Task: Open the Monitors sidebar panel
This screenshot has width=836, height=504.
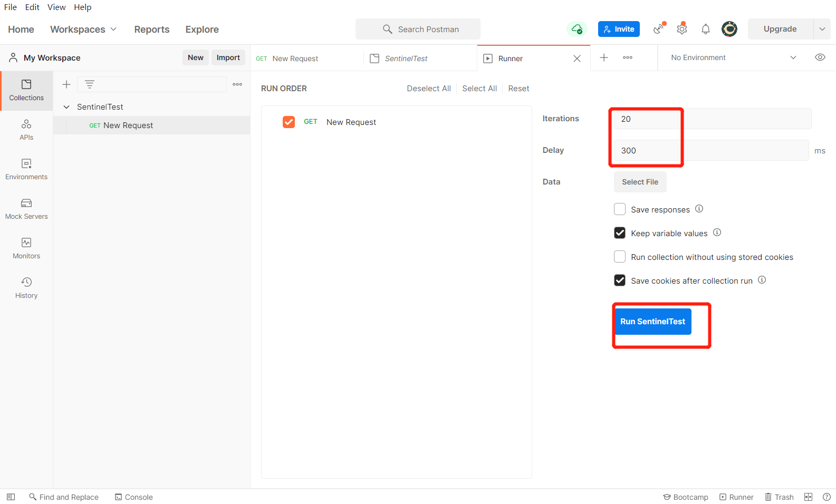Action: click(26, 249)
